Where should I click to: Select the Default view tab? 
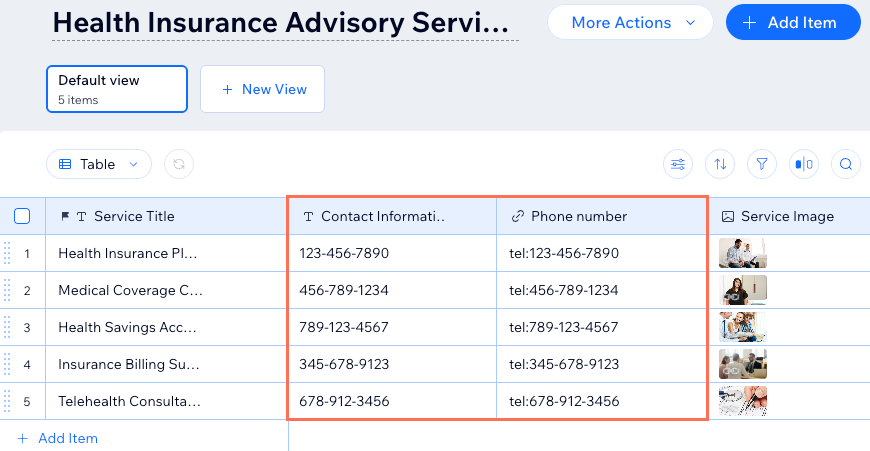click(116, 88)
